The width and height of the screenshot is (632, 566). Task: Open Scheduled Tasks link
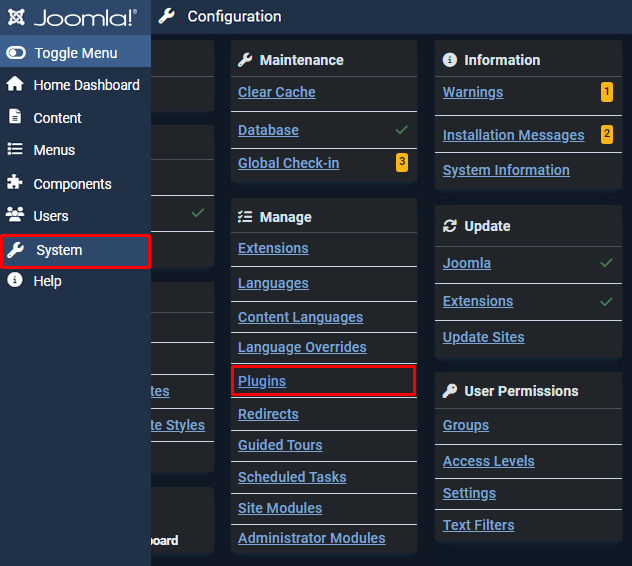coord(292,477)
